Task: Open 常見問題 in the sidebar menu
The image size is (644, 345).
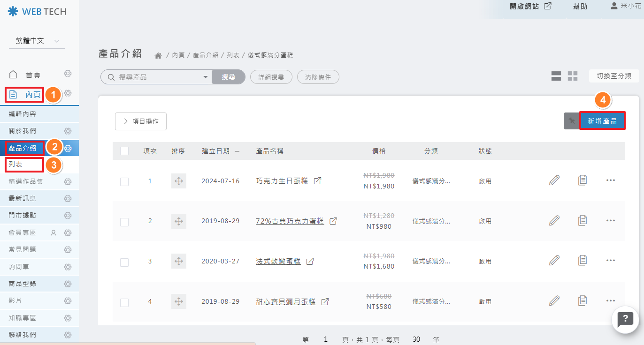Action: pyautogui.click(x=22, y=249)
